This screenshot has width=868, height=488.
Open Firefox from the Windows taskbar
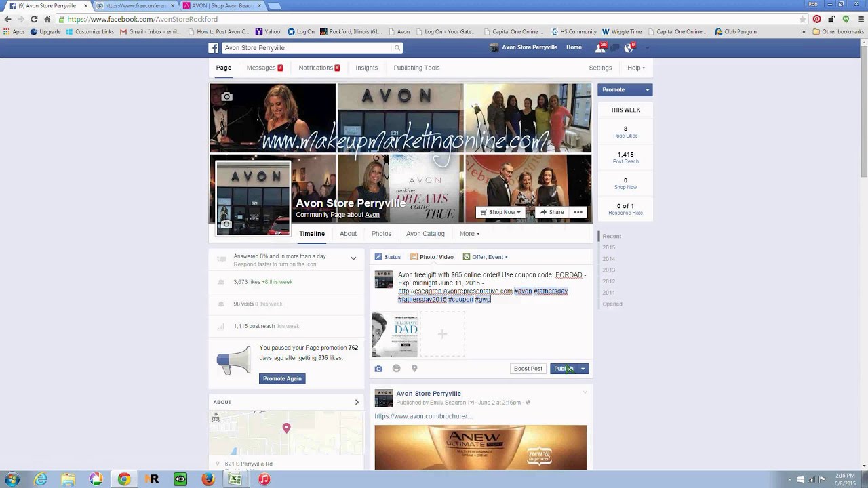click(208, 479)
